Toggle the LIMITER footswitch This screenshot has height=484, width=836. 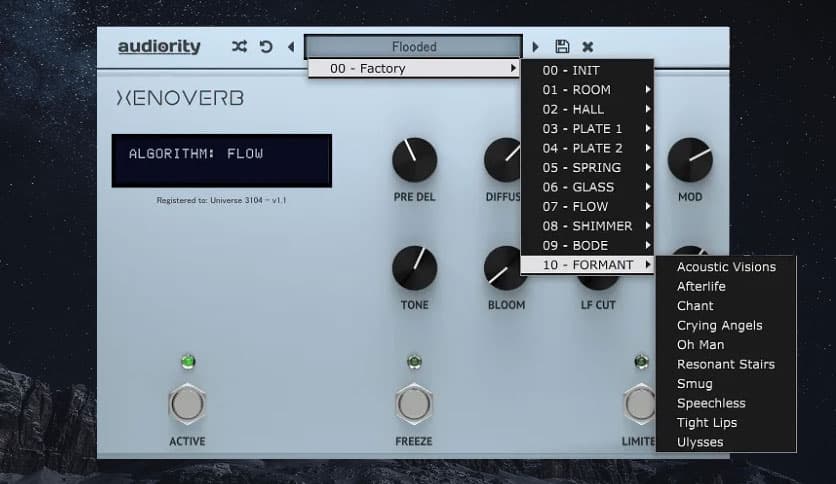tap(640, 404)
